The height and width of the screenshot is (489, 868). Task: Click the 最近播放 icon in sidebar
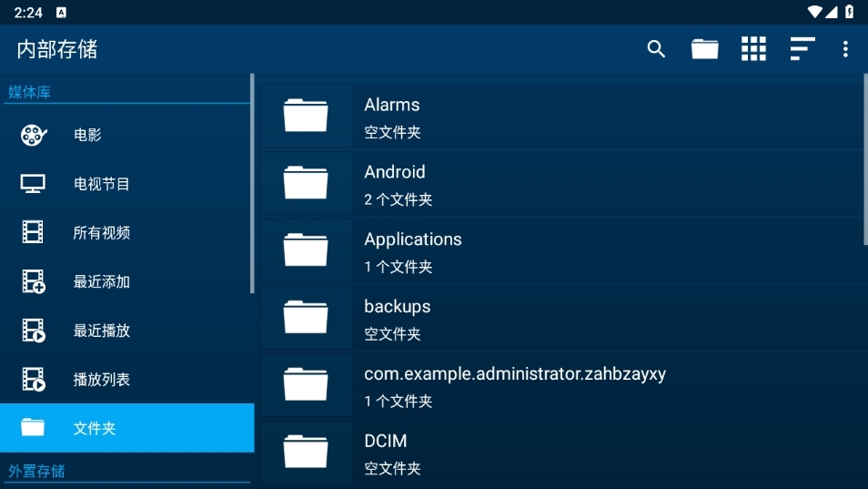[34, 331]
